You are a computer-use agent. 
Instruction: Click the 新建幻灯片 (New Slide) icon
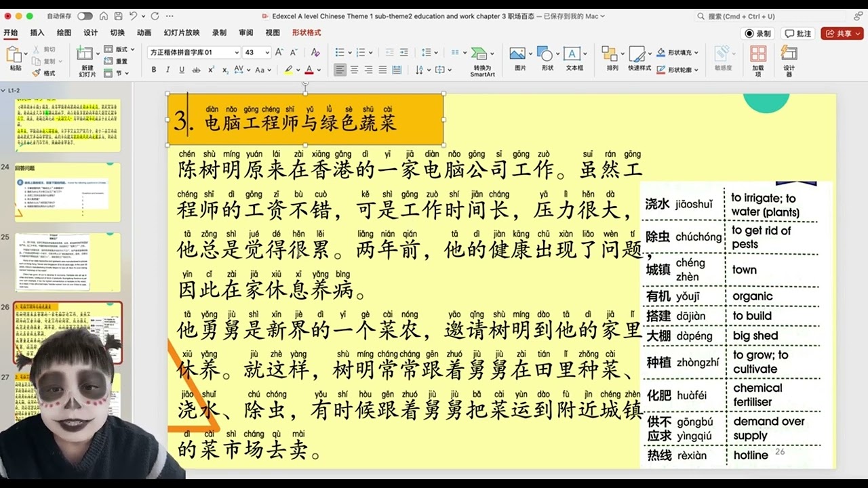tap(86, 54)
